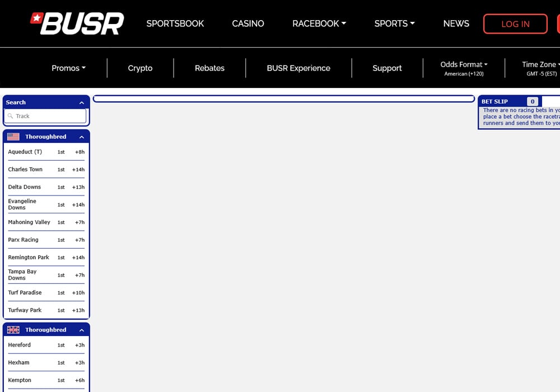Select the Tampa Bay Downs track
Image resolution: width=560 pixels, height=392 pixels.
pyautogui.click(x=22, y=274)
